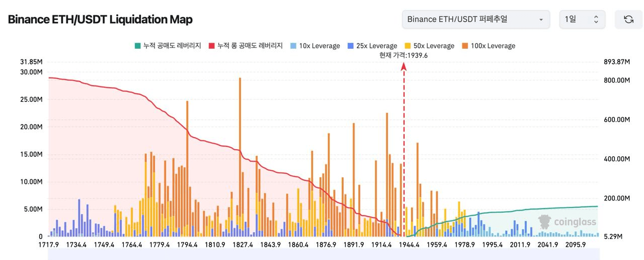Image resolution: width=644 pixels, height=260 pixels.
Task: Click the 현재 가격:1939.6 label
Action: click(x=404, y=55)
